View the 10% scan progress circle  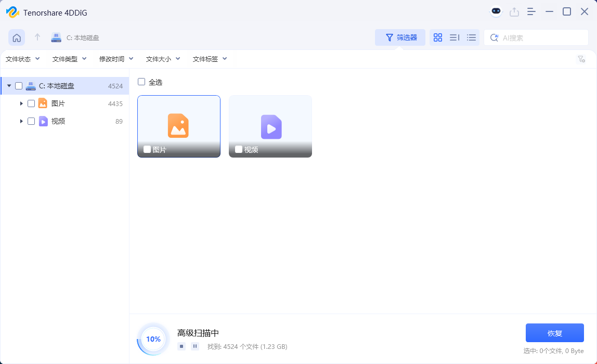tap(153, 339)
